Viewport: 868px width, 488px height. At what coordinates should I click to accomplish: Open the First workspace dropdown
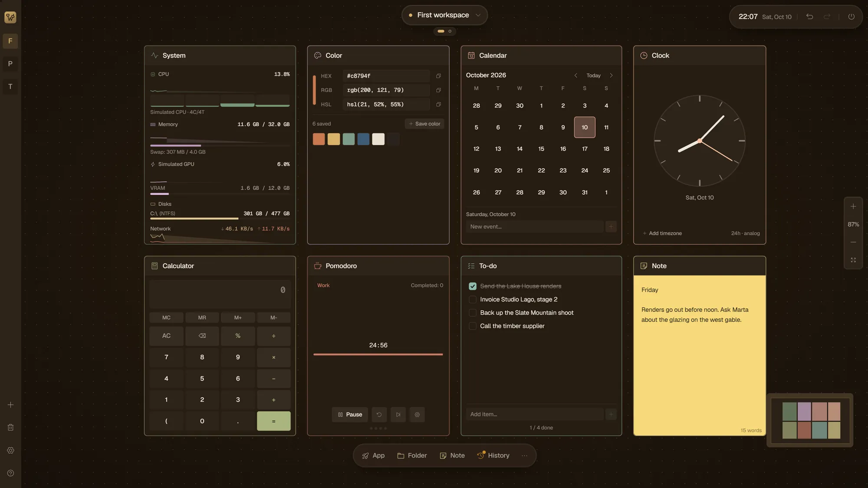[x=444, y=15]
